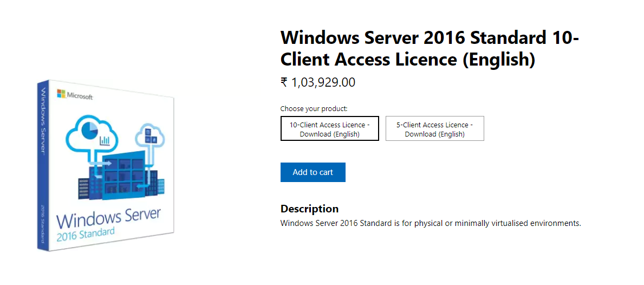Click the small server cloud icon
The height and width of the screenshot is (285, 644).
point(149,135)
